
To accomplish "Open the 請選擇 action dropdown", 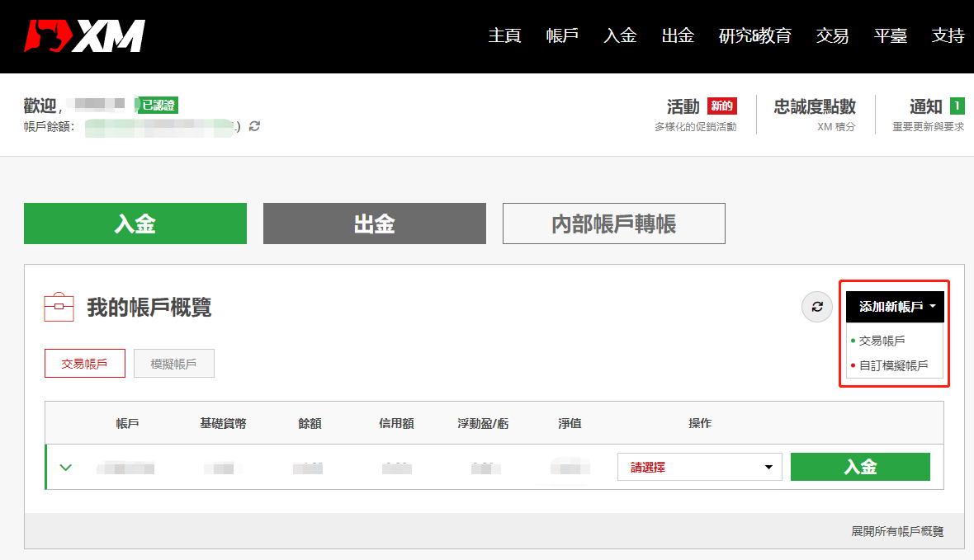I will pyautogui.click(x=698, y=466).
